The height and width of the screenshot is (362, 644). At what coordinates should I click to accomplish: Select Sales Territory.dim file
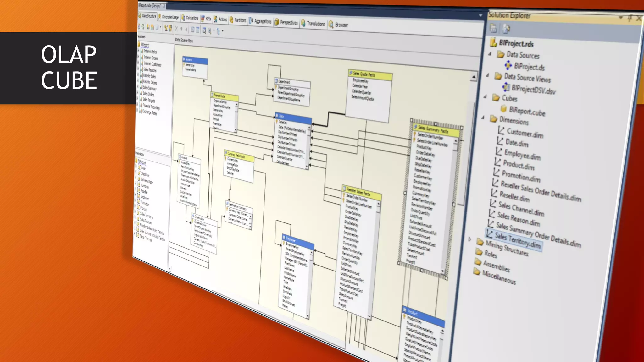coord(517,240)
